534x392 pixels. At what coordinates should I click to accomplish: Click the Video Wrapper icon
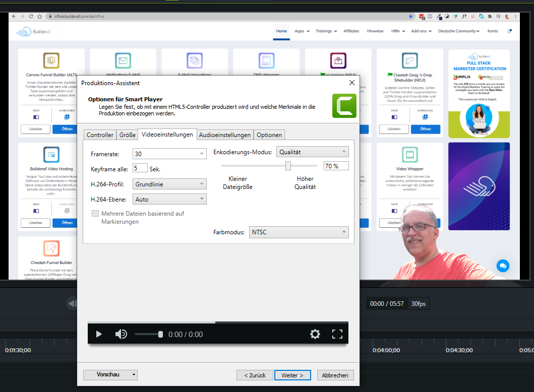coord(409,155)
